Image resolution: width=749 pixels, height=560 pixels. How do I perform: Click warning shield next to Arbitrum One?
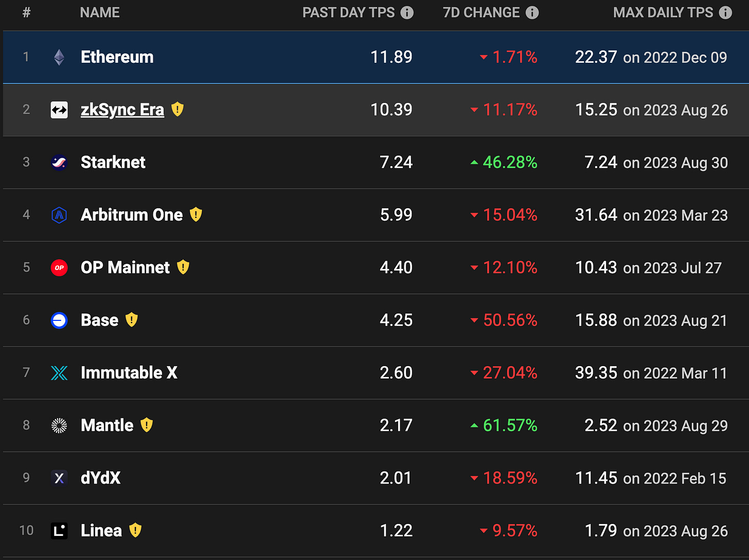196,214
